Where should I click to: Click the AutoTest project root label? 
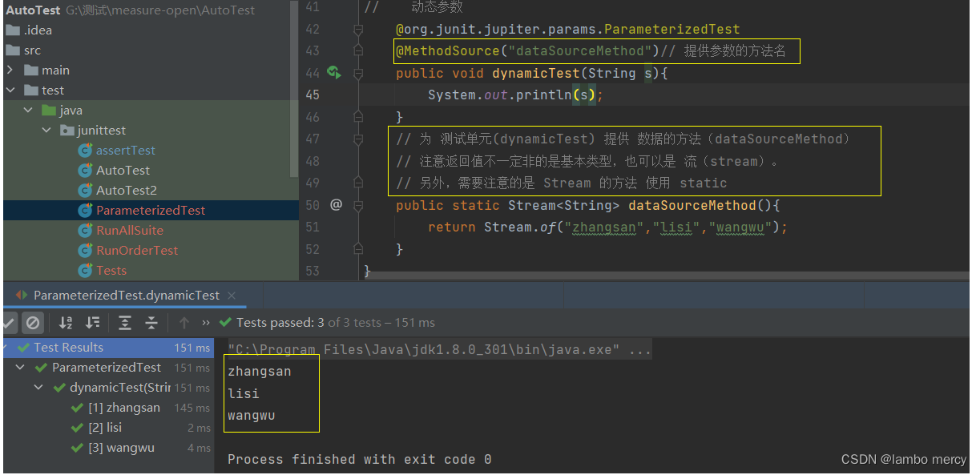tap(34, 10)
